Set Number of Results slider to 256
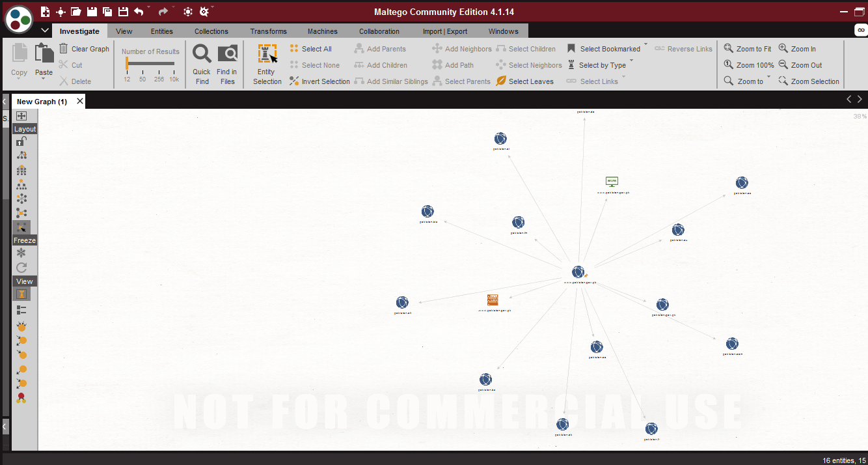This screenshot has height=465, width=868. point(159,64)
